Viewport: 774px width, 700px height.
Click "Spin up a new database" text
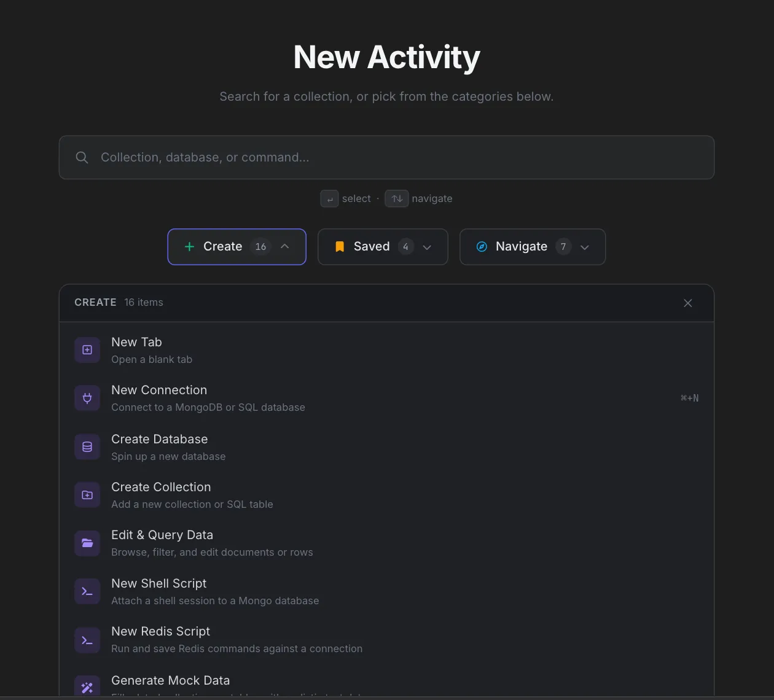click(168, 456)
